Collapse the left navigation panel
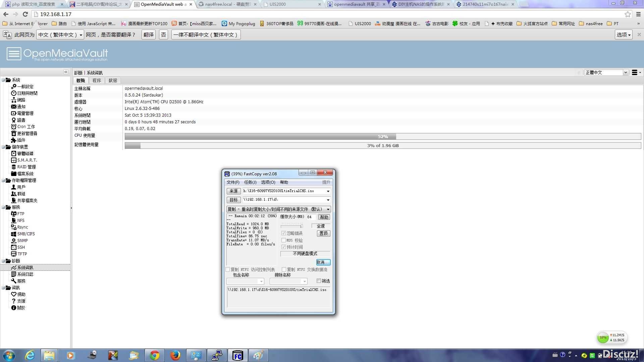 66,72
